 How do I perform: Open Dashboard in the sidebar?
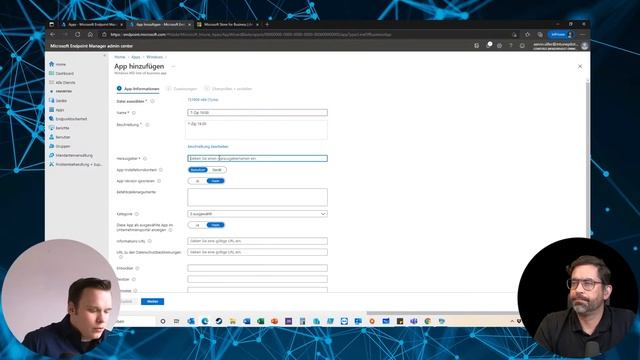(61, 73)
